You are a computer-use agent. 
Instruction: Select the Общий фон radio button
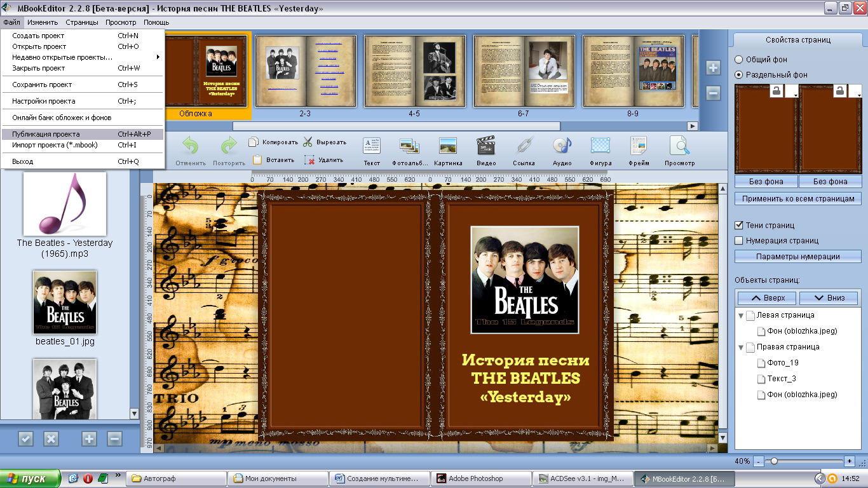click(x=738, y=59)
